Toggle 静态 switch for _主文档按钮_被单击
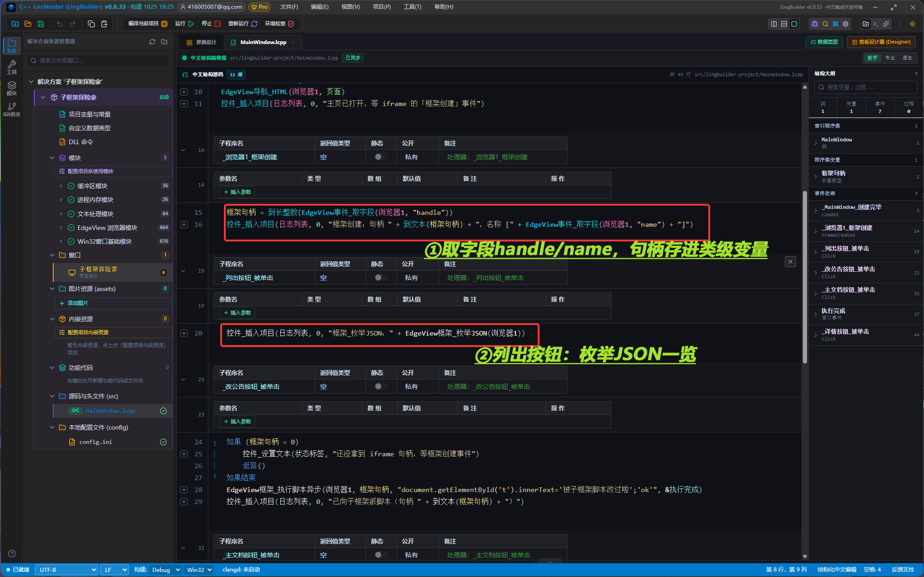Viewport: 924px width, 577px height. [x=380, y=555]
